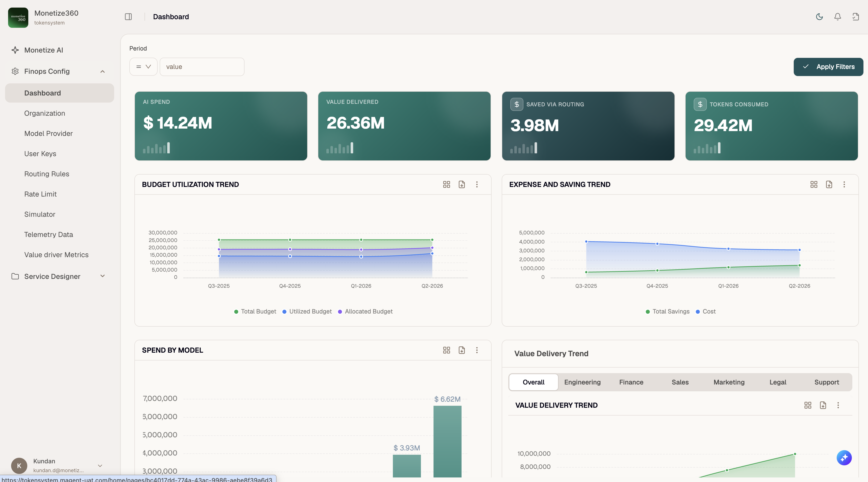
Task: Download Spend by Model chart
Action: tap(462, 350)
